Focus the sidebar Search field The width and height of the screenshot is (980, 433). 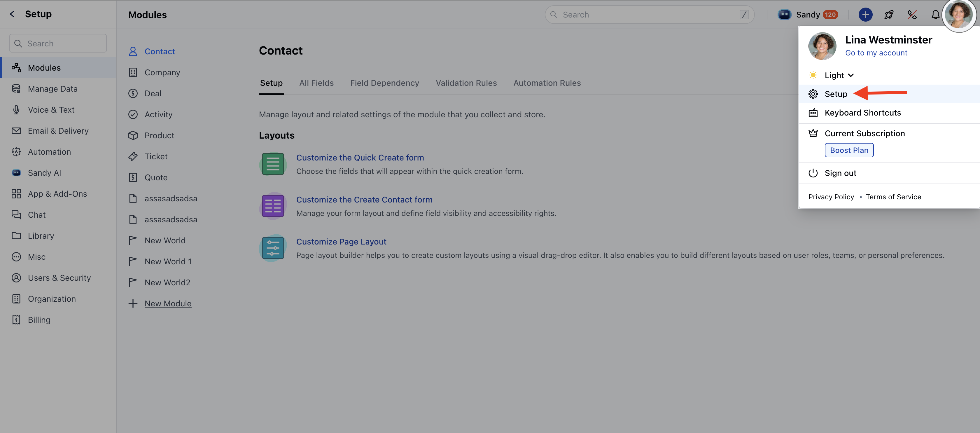pos(58,43)
